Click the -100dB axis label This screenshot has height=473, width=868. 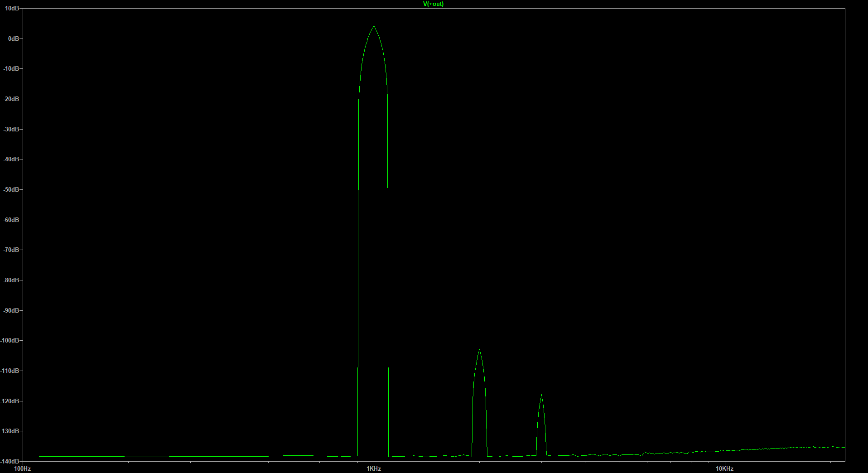[x=10, y=341]
